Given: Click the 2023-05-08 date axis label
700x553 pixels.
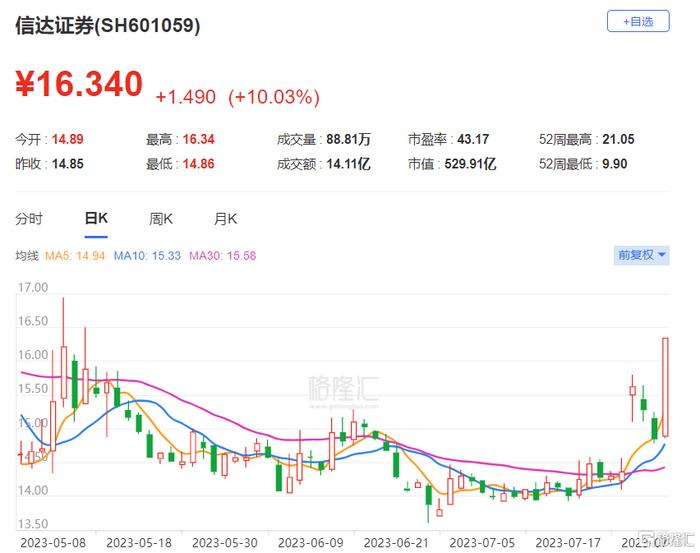Looking at the screenshot, I should point(53,543).
